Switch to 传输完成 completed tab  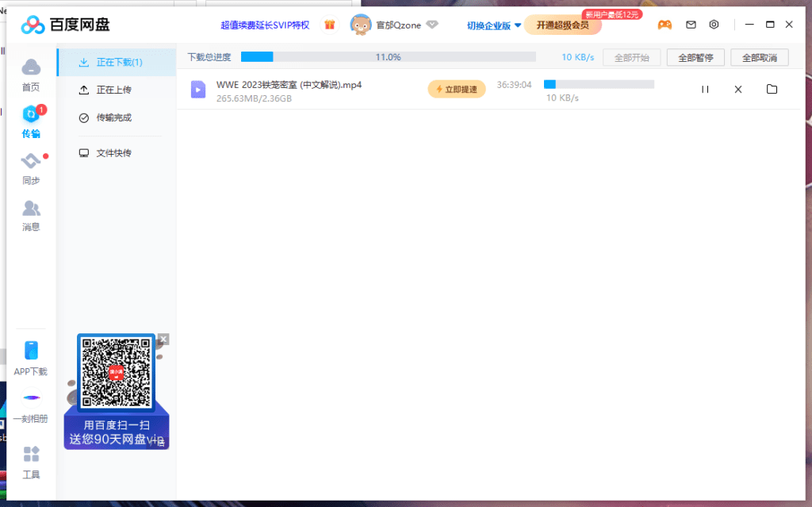(113, 117)
